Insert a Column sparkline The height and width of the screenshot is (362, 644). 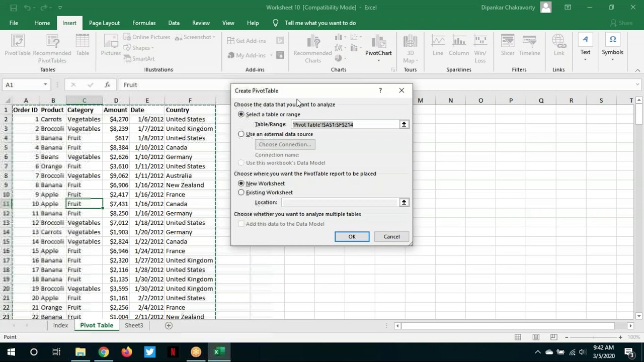pos(459,45)
